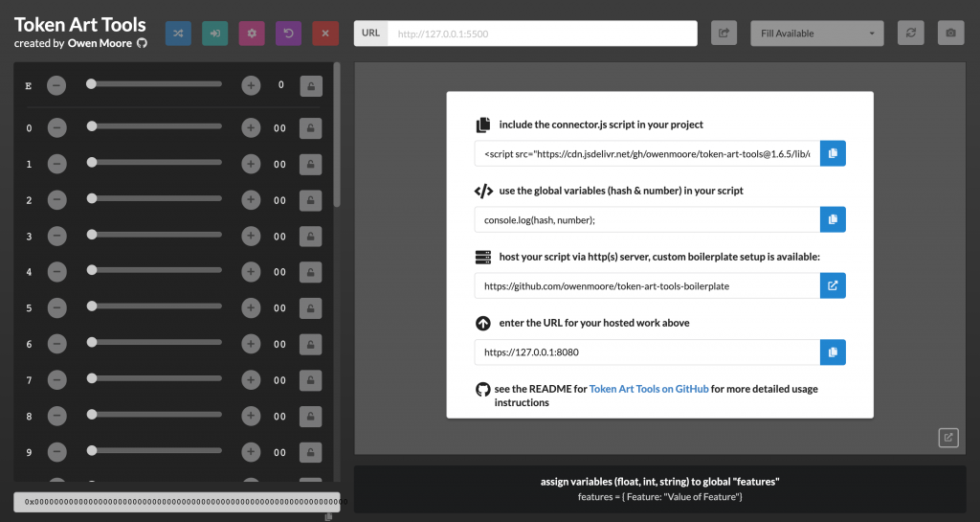Click minus button on row 1
This screenshot has width=980, height=522.
click(x=56, y=165)
